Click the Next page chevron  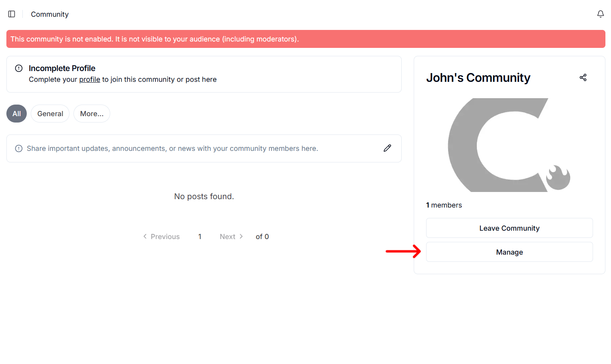[242, 236]
